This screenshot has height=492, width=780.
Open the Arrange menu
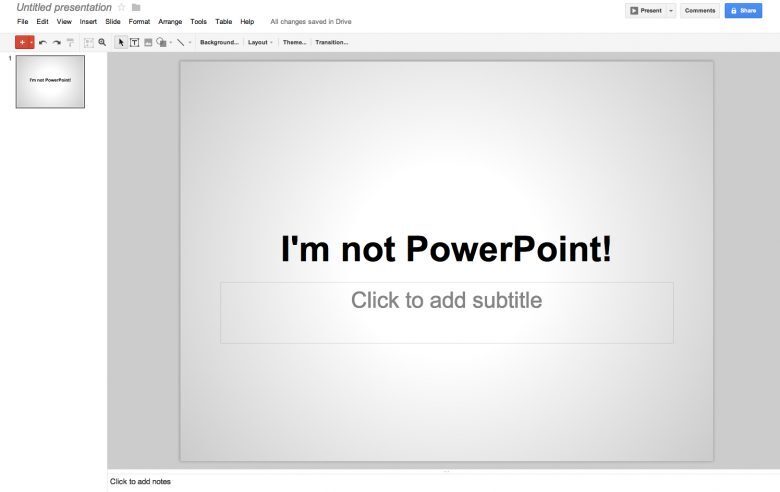pyautogui.click(x=170, y=21)
